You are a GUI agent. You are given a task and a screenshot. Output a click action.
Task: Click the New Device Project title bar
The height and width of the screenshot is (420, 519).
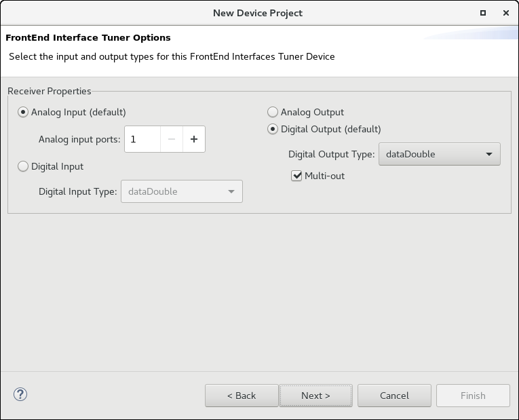(258, 13)
